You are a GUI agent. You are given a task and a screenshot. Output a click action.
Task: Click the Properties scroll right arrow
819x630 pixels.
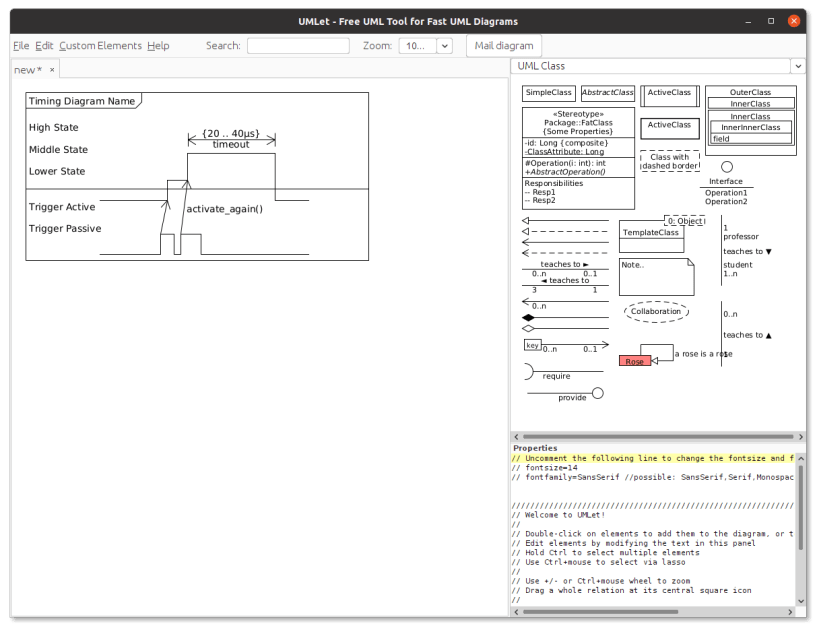tap(790, 612)
